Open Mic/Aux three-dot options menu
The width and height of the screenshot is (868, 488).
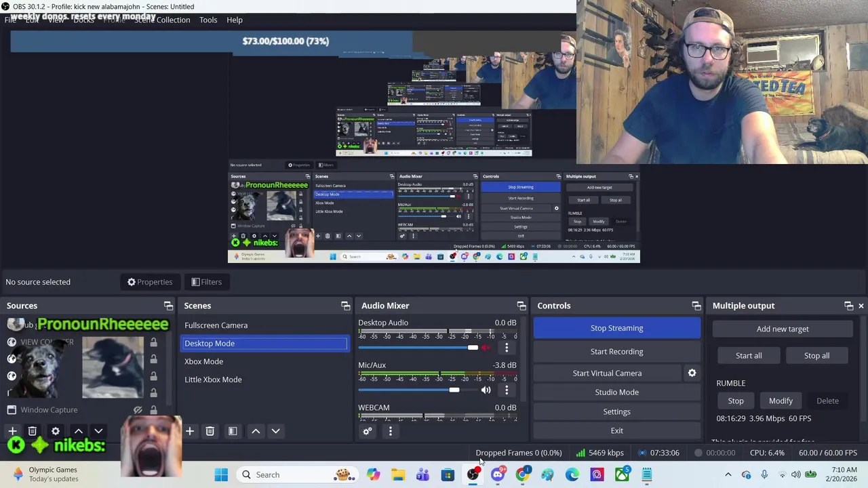click(507, 390)
